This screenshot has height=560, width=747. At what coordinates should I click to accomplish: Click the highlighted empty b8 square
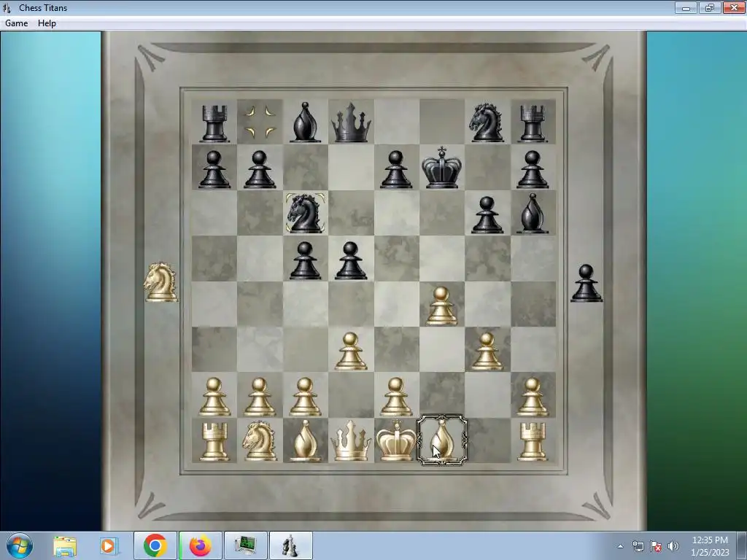tap(260, 122)
